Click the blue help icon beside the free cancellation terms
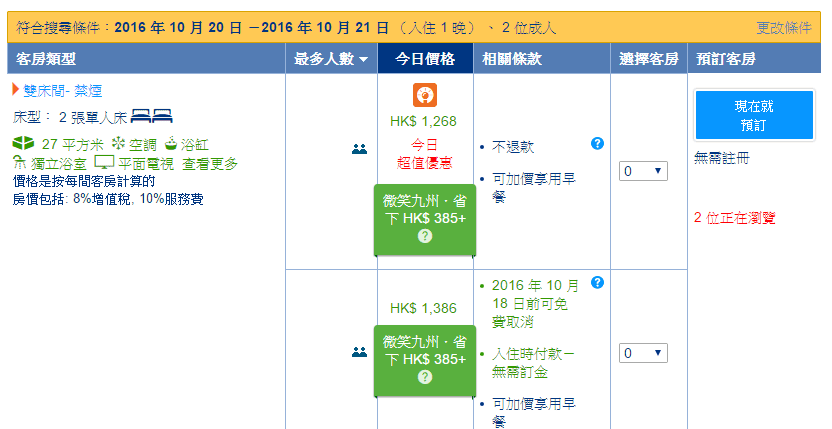The image size is (832, 429). pos(598,282)
